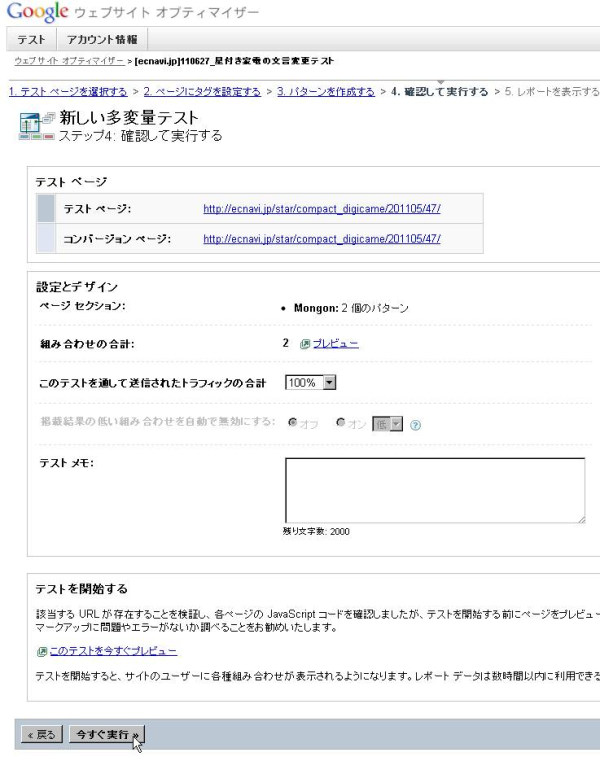Open the 100% traffic dropdown
Image resolution: width=600 pixels, height=761 pixels.
coord(311,382)
